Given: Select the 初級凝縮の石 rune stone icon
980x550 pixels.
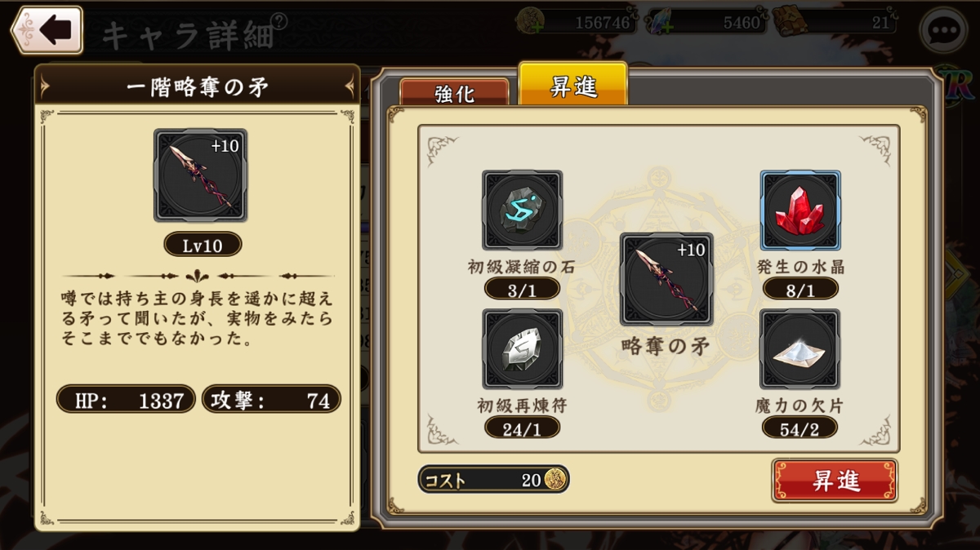Looking at the screenshot, I should click(522, 210).
